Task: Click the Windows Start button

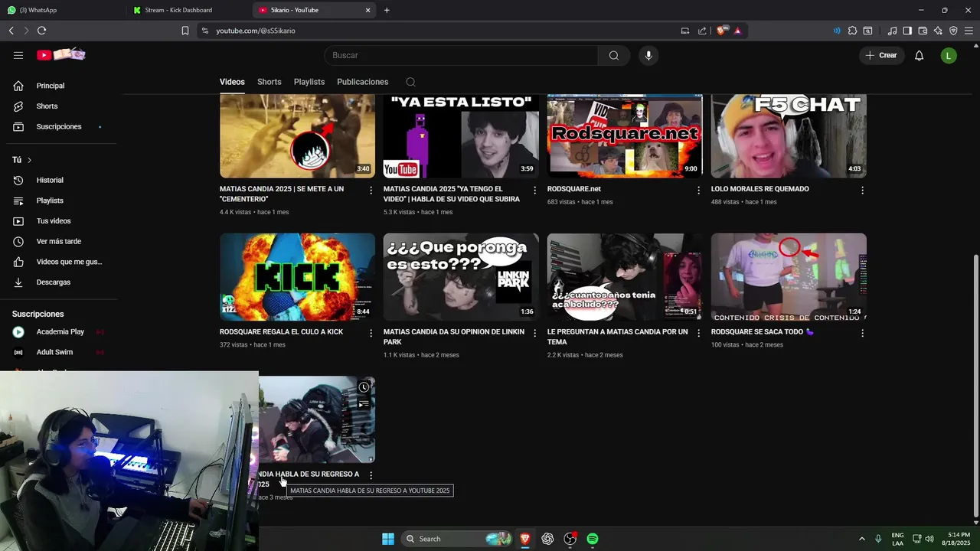Action: point(388,539)
